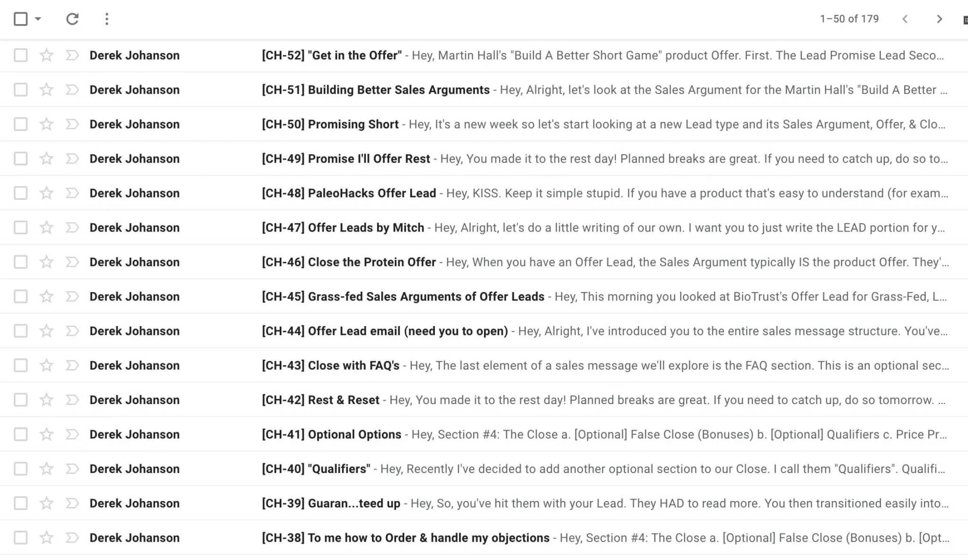Screen dimensions: 968x560
Task: Go to next page of emails
Action: (x=939, y=19)
